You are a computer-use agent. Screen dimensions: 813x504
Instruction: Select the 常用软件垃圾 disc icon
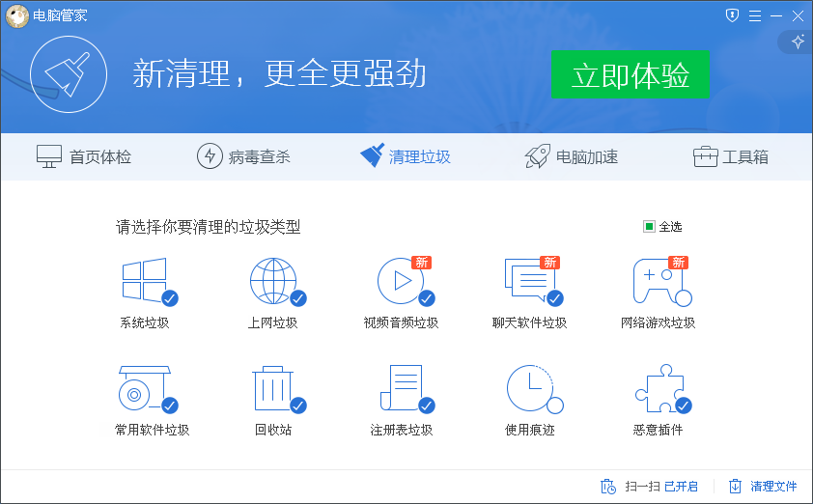145,388
